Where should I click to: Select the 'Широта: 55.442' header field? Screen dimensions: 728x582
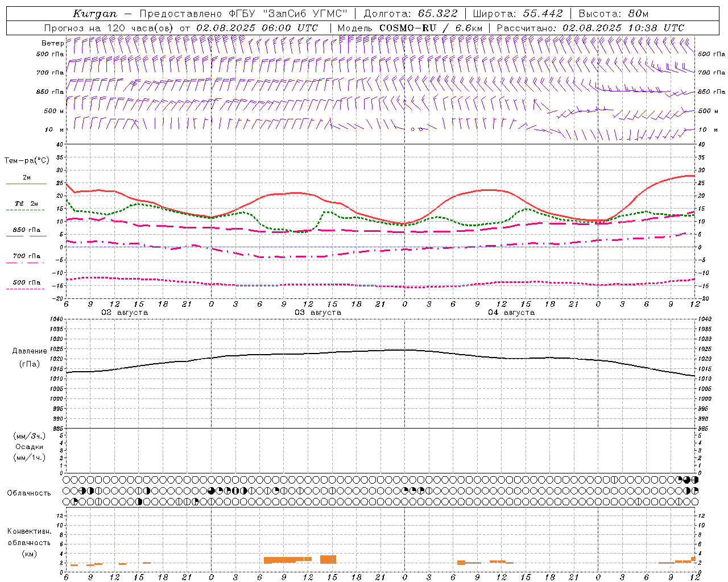(x=518, y=14)
